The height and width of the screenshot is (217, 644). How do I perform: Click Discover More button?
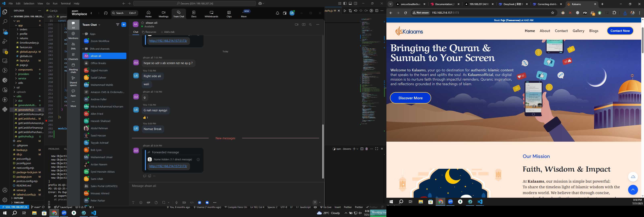pyautogui.click(x=411, y=98)
